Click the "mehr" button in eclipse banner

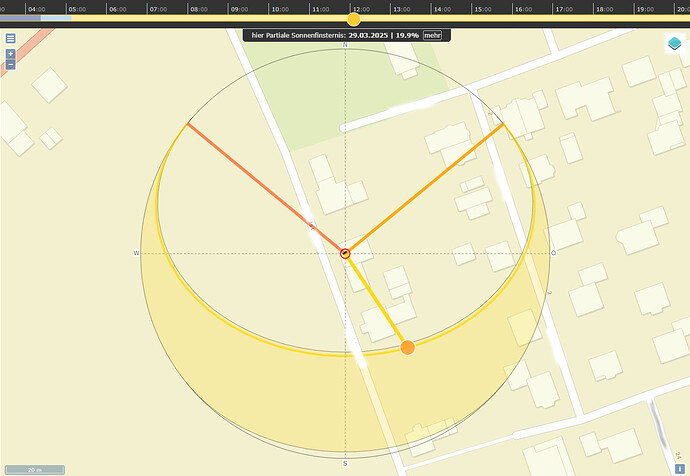coord(432,35)
